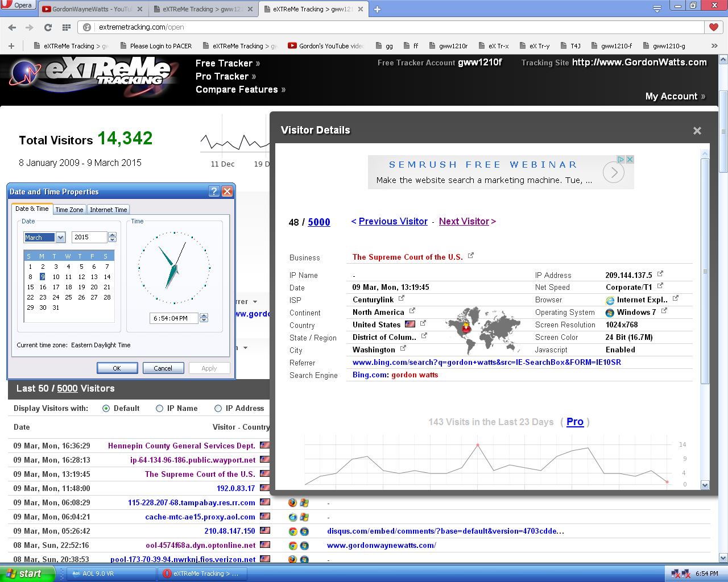The width and height of the screenshot is (728, 582).
Task: Open the Compare Features link
Action: pos(241,89)
